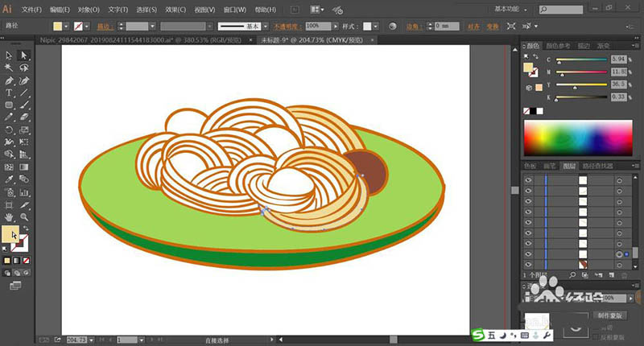The height and width of the screenshot is (346, 644).
Task: Open the Color panel flyout menu
Action: click(x=634, y=45)
